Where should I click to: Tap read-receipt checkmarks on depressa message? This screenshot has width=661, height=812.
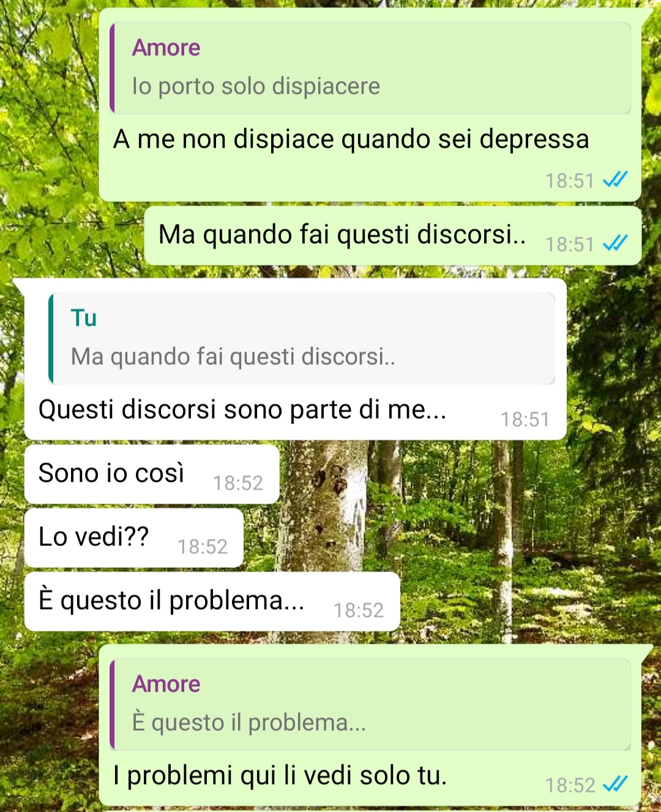(x=615, y=180)
